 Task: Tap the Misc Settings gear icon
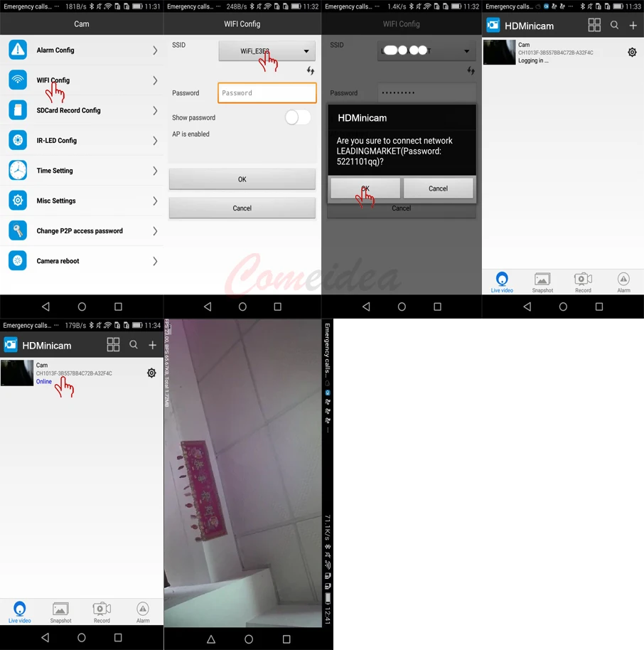[18, 201]
